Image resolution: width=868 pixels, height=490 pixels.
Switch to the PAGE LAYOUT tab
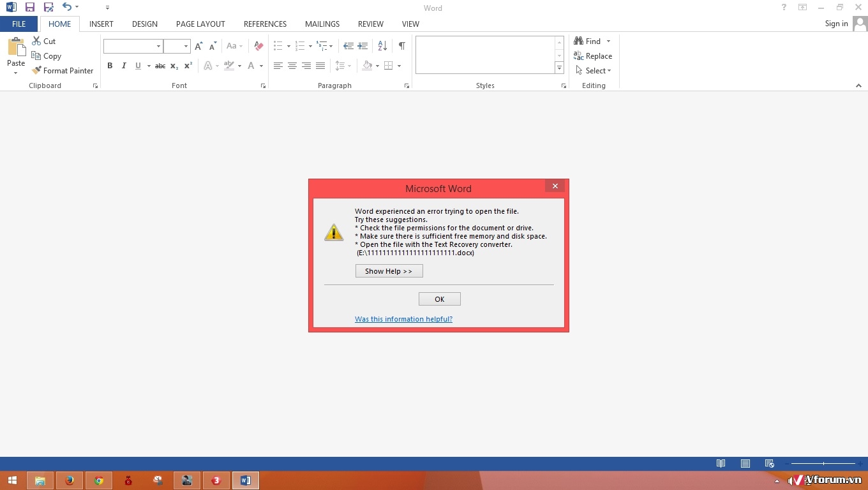[x=200, y=24]
